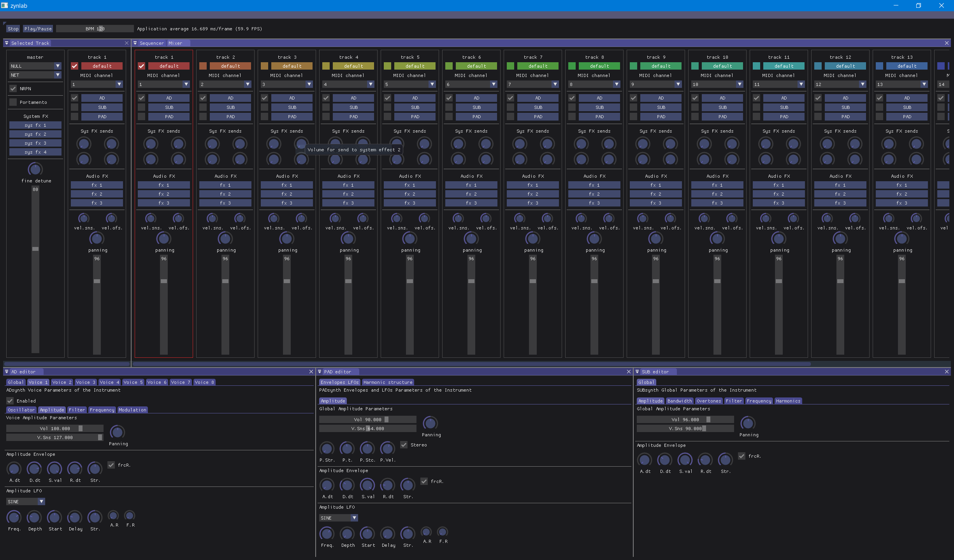This screenshot has width=954, height=560.
Task: Click track 5 vel.sns. knob
Action: [396, 218]
